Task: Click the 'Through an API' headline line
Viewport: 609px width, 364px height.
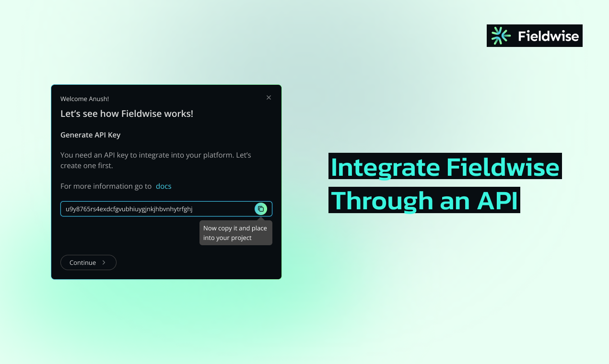Action: click(424, 200)
